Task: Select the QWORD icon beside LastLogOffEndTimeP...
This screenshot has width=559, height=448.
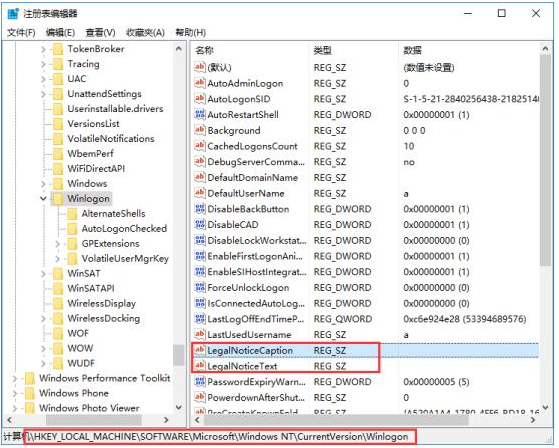Action: pyautogui.click(x=200, y=319)
